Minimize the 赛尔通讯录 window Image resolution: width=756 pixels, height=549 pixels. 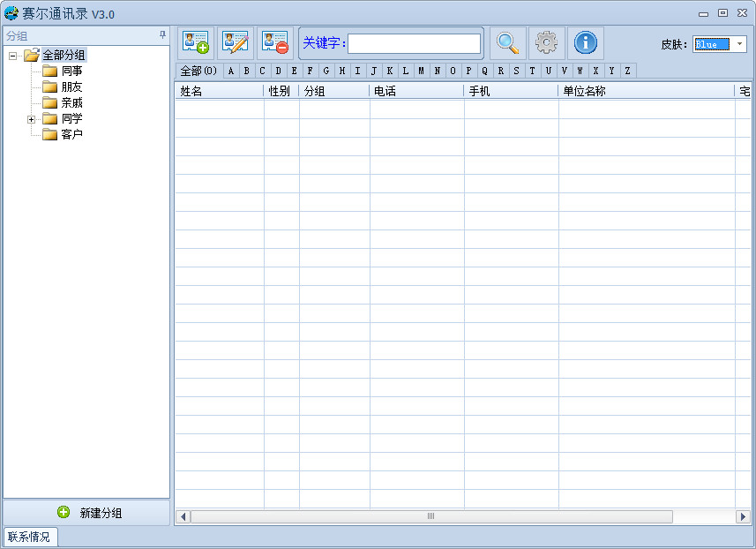(x=703, y=13)
